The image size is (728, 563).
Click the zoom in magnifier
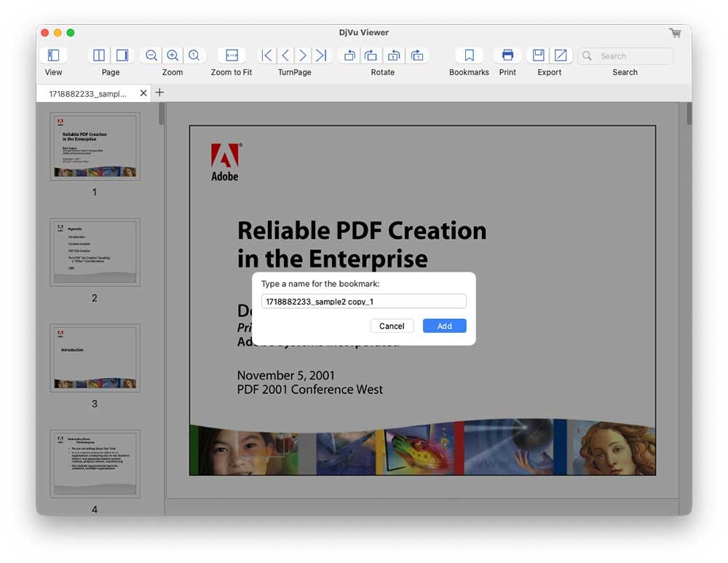point(173,56)
